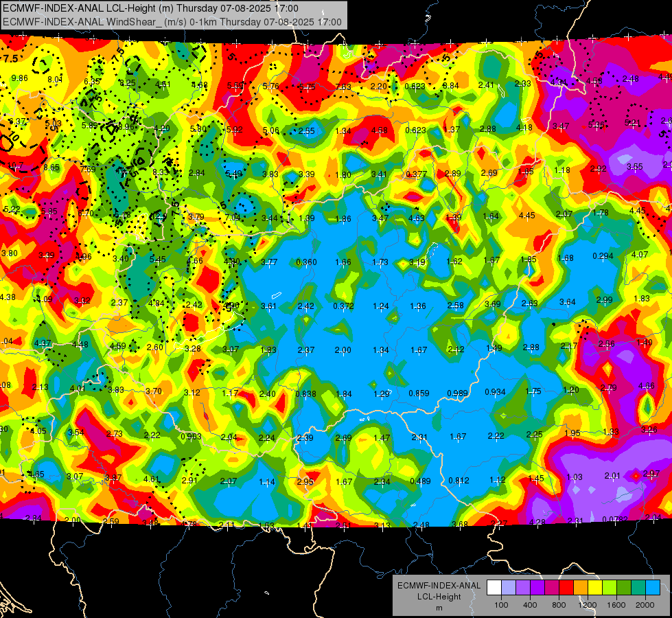672x618 pixels.
Task: Click the 8.33 wind shear value
Action: (161, 172)
